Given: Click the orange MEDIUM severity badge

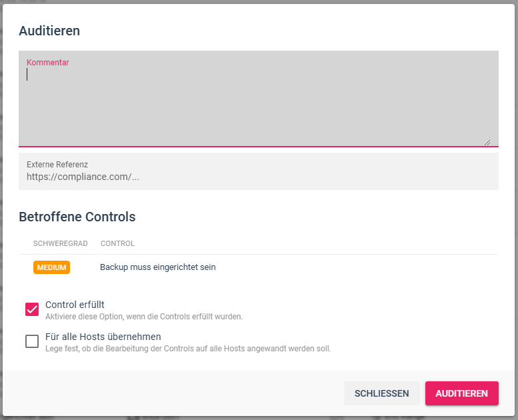Looking at the screenshot, I should click(x=51, y=267).
